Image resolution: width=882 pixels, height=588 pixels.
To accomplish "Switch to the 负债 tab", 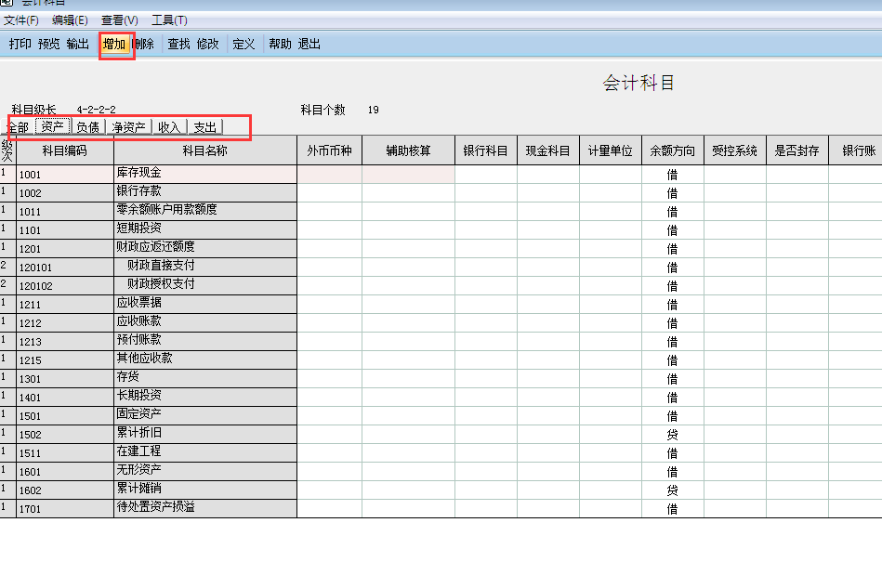I will pyautogui.click(x=87, y=127).
